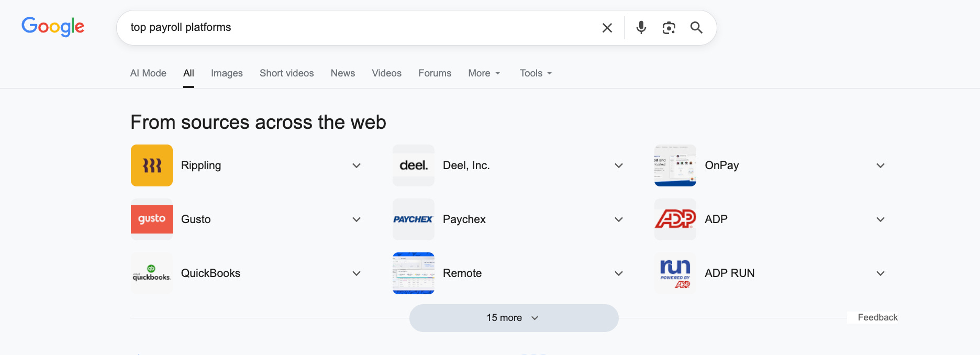Screen dimensions: 980x355
Task: Go to the Videos tab
Action: point(386,73)
